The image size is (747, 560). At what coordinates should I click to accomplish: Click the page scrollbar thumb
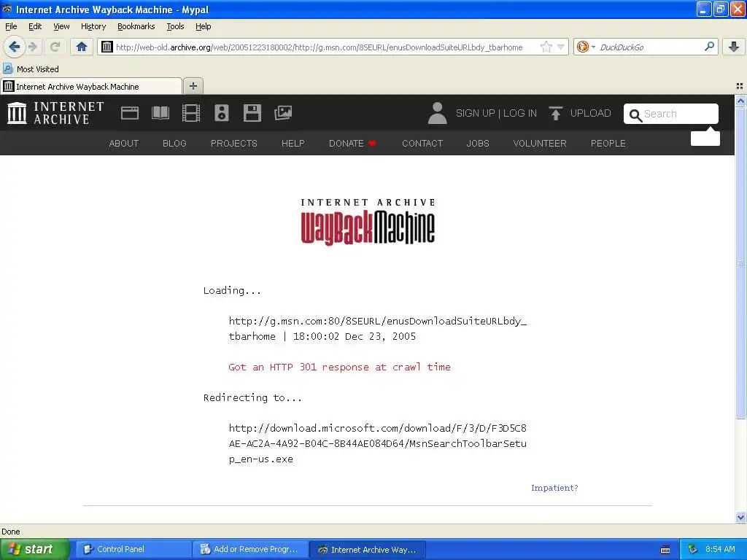click(x=740, y=262)
